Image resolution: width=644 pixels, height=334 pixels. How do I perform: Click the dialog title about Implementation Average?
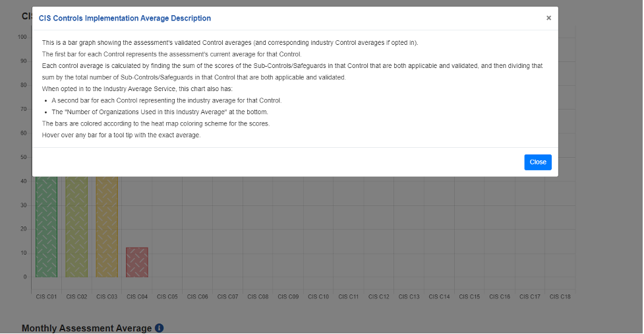click(x=125, y=18)
